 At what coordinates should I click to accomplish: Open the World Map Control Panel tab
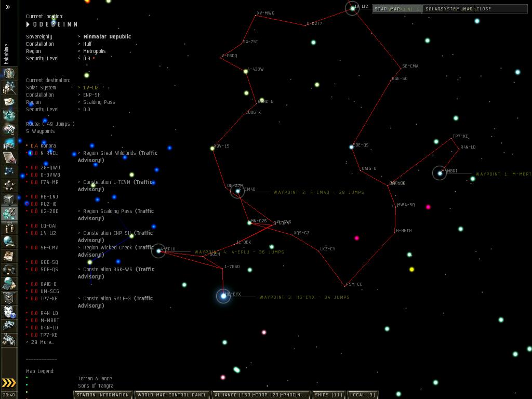[171, 395]
